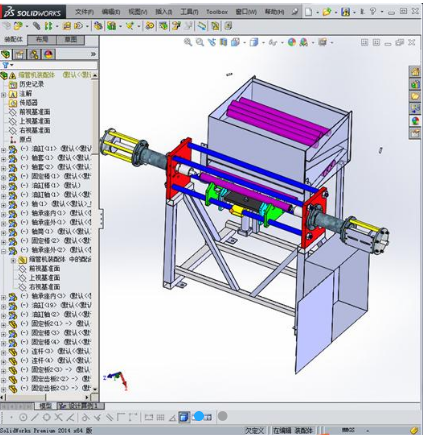Select the 原点 origin item
The image size is (432, 435).
(x=25, y=140)
